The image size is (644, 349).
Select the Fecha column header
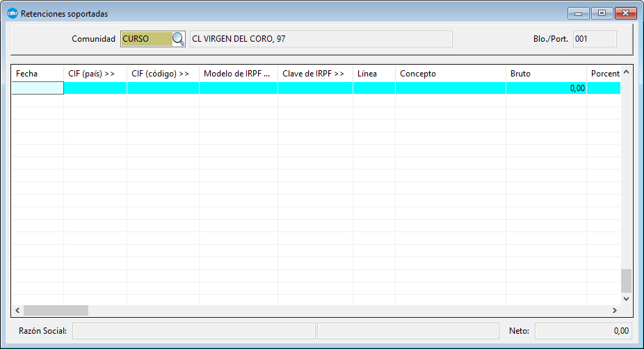click(x=38, y=74)
